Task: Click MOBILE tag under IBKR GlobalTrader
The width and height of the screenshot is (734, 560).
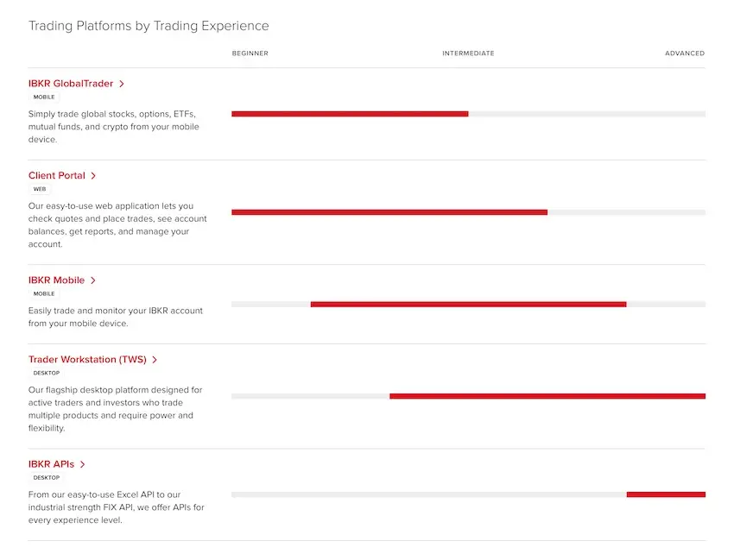Action: [x=44, y=98]
